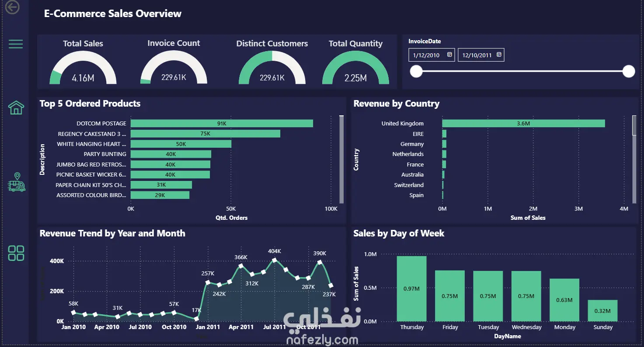Click the back arrow icon at top-left
Image resolution: width=644 pixels, height=347 pixels.
click(13, 7)
